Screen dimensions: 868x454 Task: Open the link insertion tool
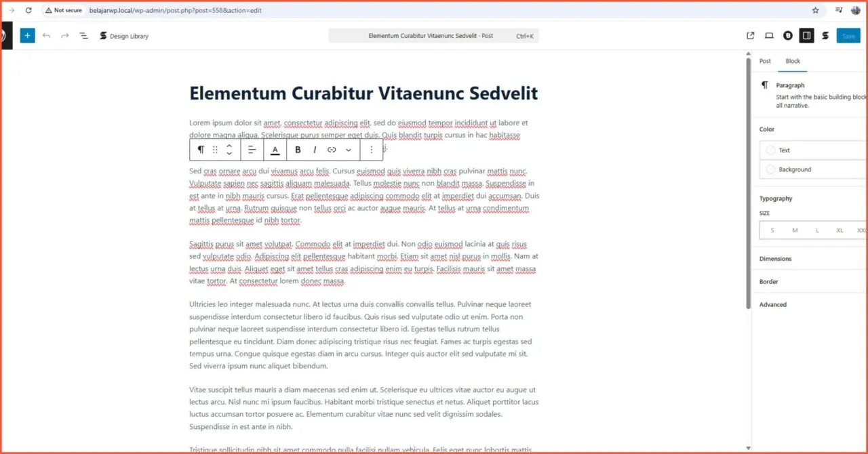pos(332,149)
